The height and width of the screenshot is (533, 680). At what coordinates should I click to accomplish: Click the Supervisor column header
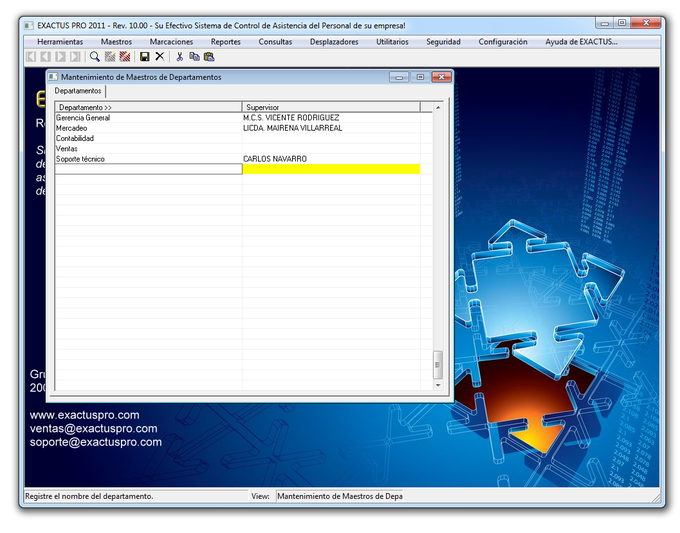point(331,107)
